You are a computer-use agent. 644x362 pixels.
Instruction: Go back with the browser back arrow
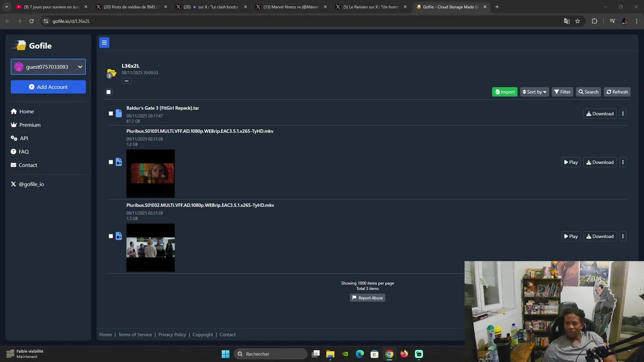point(7,21)
